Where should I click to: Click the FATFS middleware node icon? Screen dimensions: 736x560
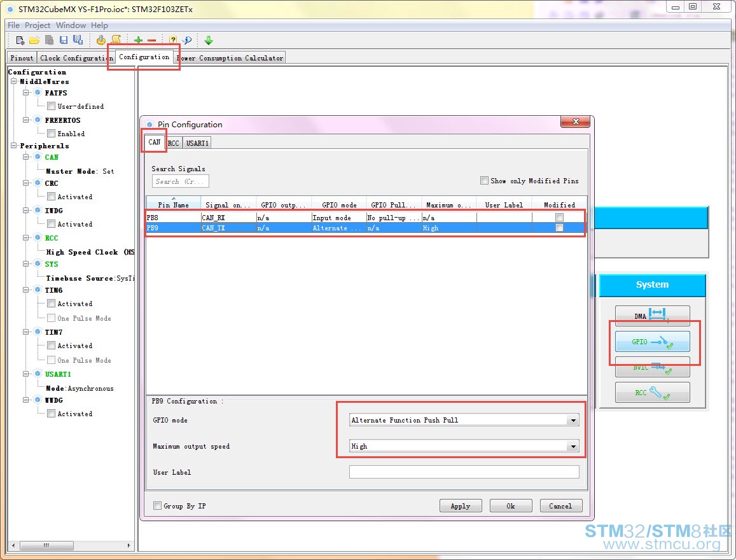click(38, 92)
